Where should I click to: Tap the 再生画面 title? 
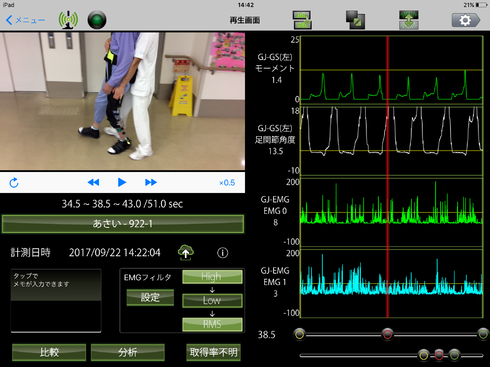(245, 20)
